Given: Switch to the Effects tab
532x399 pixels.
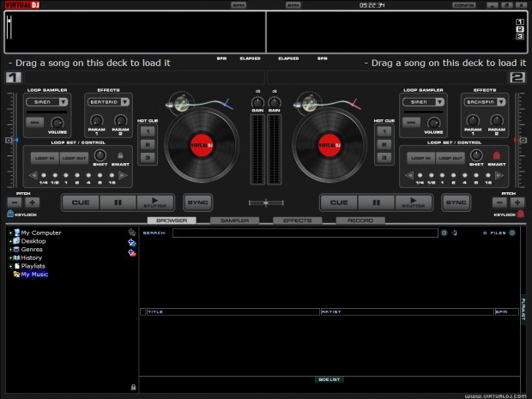Looking at the screenshot, I should [297, 221].
